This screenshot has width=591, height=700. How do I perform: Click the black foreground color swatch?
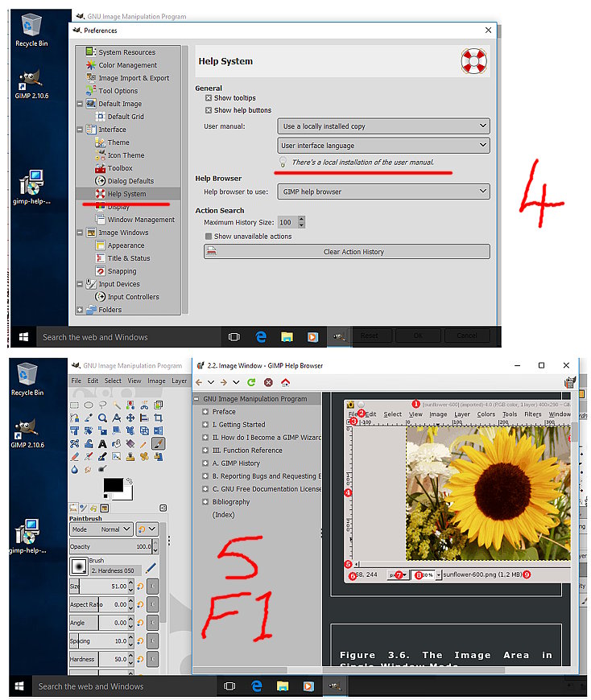(113, 485)
